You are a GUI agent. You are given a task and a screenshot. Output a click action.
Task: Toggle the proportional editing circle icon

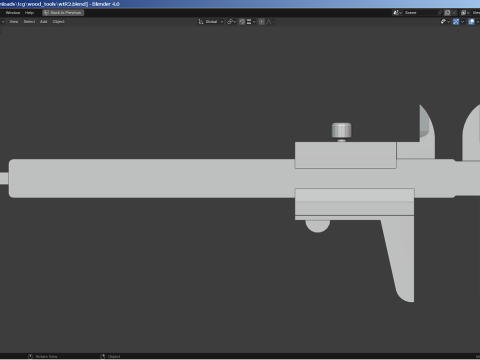pyautogui.click(x=262, y=22)
